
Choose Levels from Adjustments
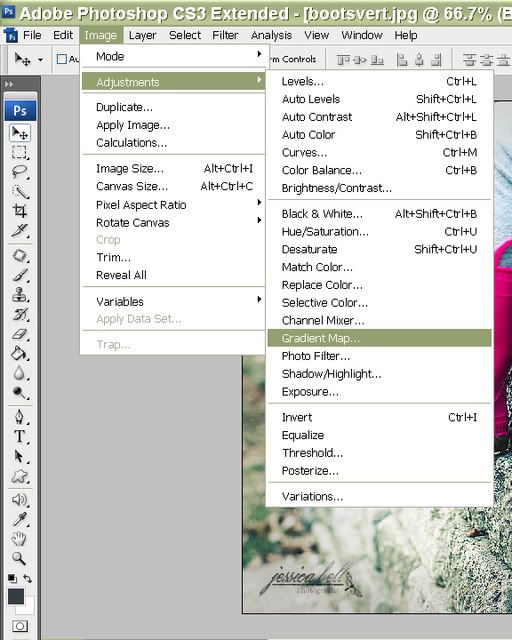coord(380,81)
